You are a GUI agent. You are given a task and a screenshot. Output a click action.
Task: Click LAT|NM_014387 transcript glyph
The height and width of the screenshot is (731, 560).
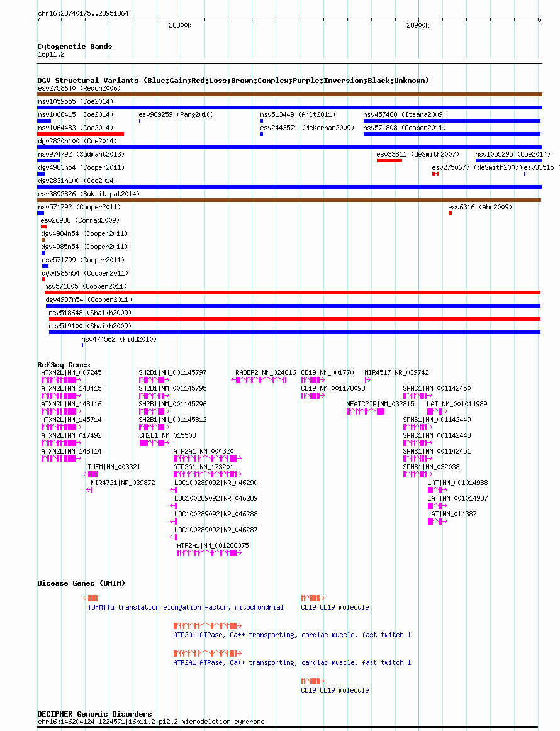point(437,522)
